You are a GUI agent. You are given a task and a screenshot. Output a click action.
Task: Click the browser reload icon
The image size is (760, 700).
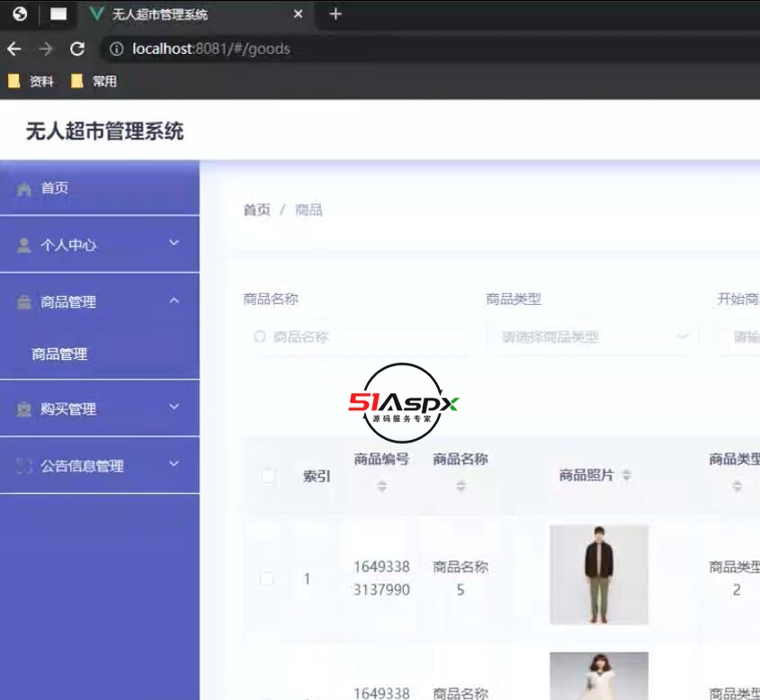(77, 49)
